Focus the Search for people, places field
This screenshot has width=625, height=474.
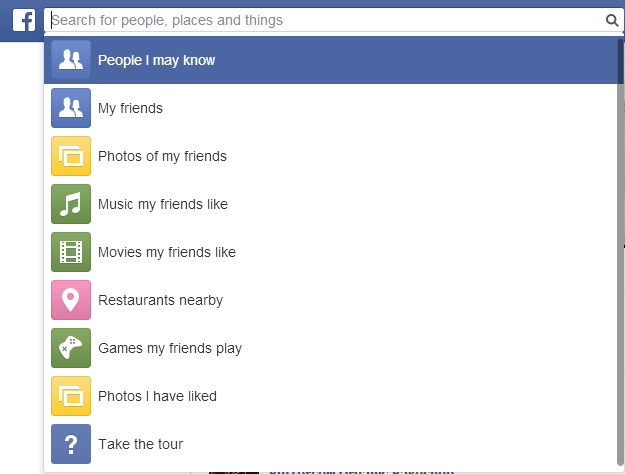tap(325, 20)
